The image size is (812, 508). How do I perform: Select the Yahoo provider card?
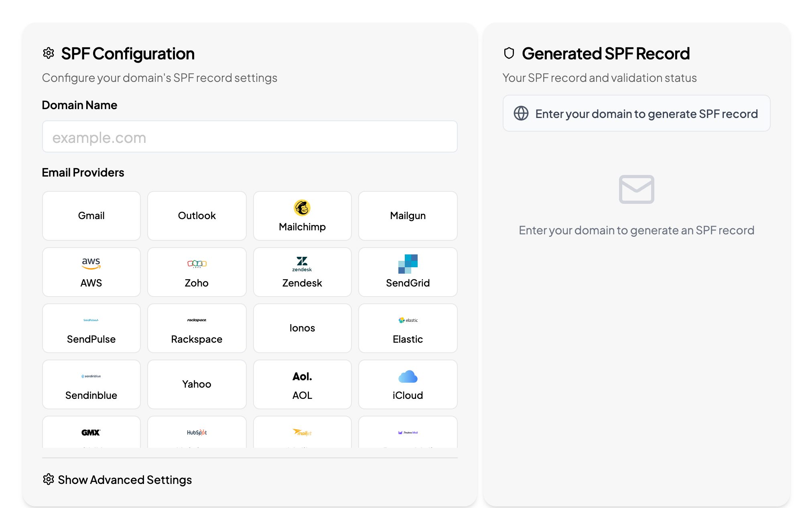coord(197,384)
